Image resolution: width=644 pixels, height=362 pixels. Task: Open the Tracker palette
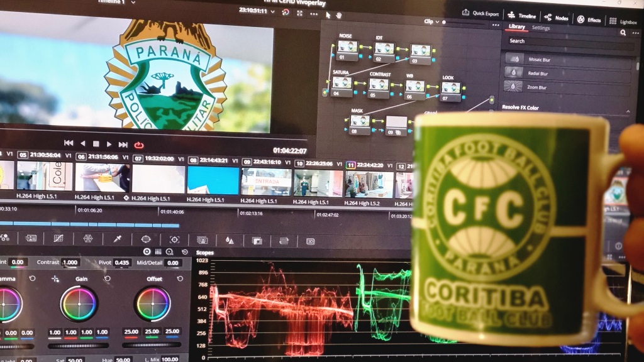tap(174, 239)
